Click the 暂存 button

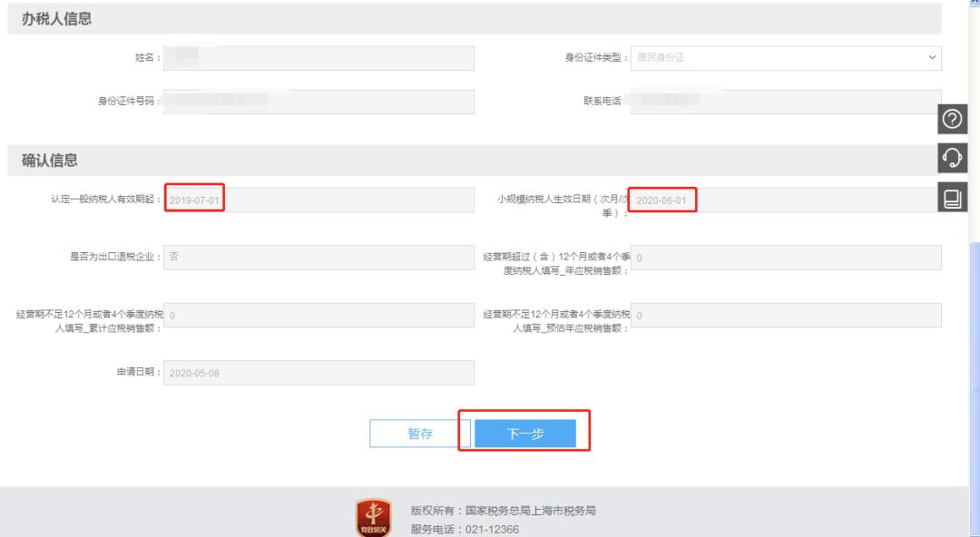(x=419, y=434)
